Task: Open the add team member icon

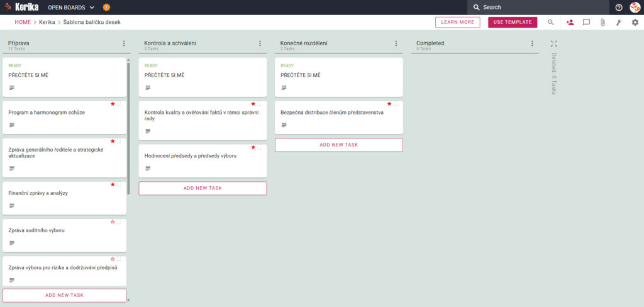Action: 570,22
